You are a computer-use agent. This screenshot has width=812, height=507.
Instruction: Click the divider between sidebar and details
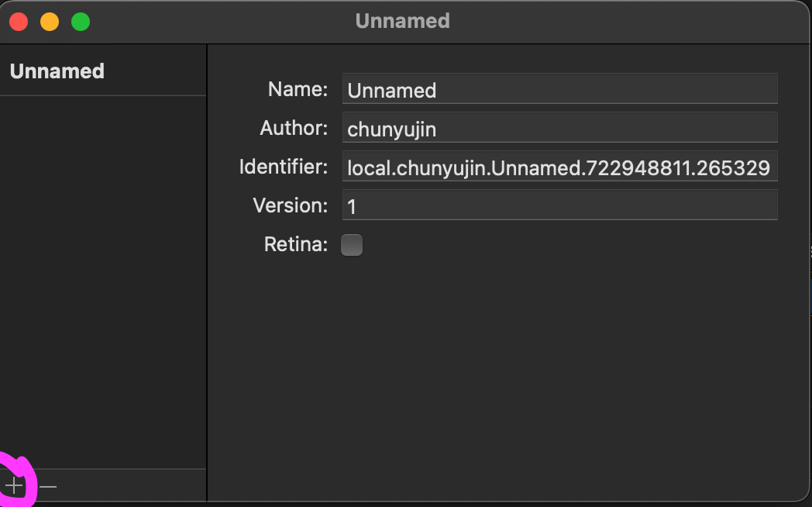click(x=207, y=271)
